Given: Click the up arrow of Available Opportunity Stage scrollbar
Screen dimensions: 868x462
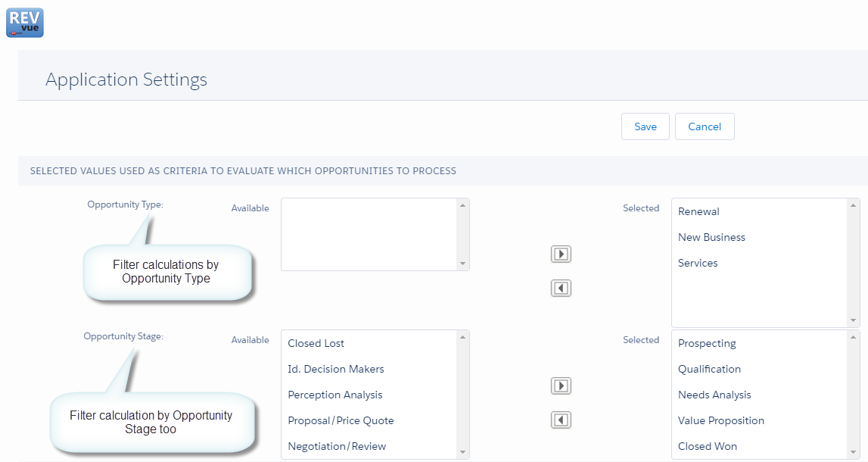Looking at the screenshot, I should point(463,337).
